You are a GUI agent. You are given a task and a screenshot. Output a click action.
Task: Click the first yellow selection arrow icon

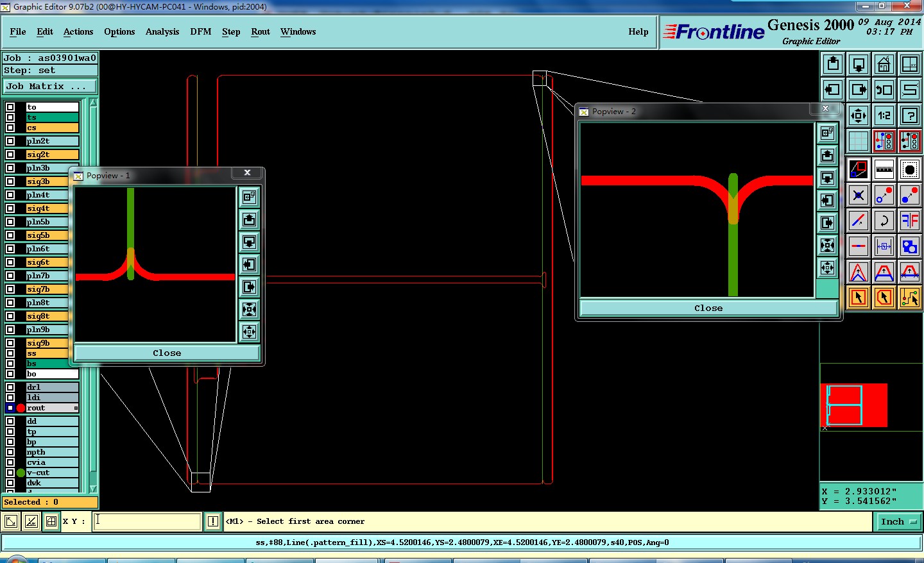pyautogui.click(x=859, y=298)
